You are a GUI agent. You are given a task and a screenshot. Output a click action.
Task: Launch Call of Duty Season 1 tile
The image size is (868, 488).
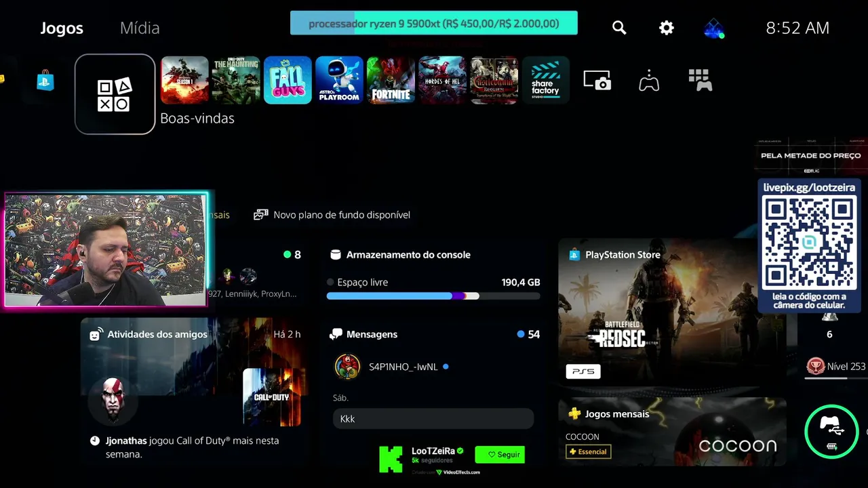pos(184,80)
